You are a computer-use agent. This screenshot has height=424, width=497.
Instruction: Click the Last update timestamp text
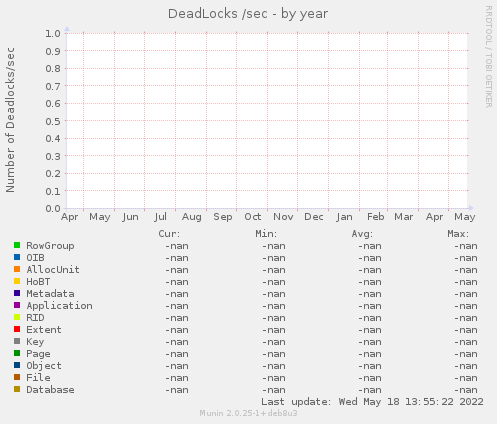pyautogui.click(x=372, y=402)
